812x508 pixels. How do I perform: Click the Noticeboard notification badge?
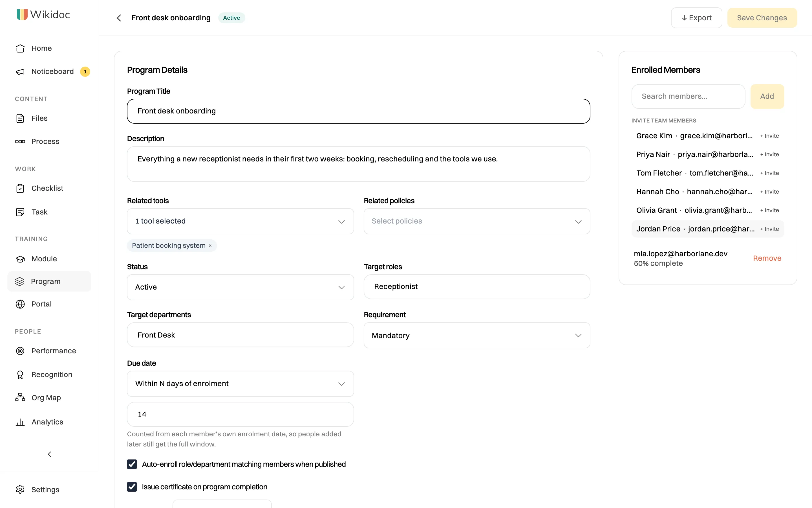point(85,72)
